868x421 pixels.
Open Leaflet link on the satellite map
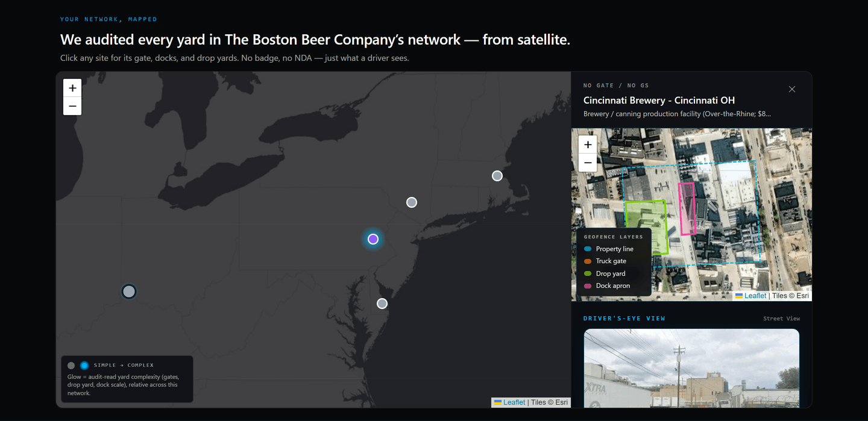(x=755, y=296)
